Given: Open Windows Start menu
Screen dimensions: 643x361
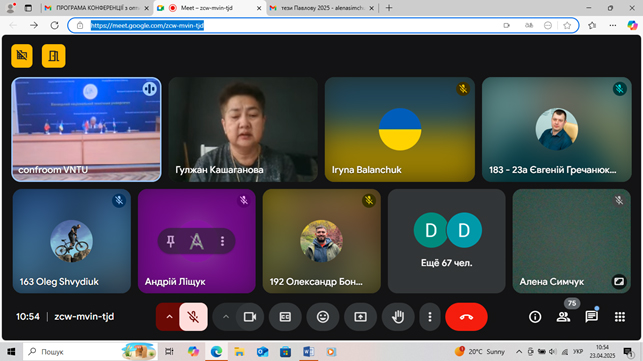Looking at the screenshot, I should point(11,352).
